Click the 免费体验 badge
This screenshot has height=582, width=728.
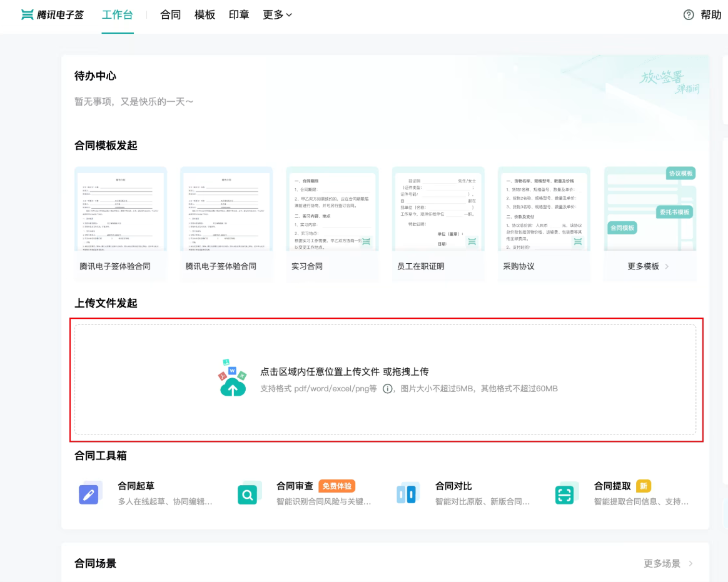click(x=337, y=486)
